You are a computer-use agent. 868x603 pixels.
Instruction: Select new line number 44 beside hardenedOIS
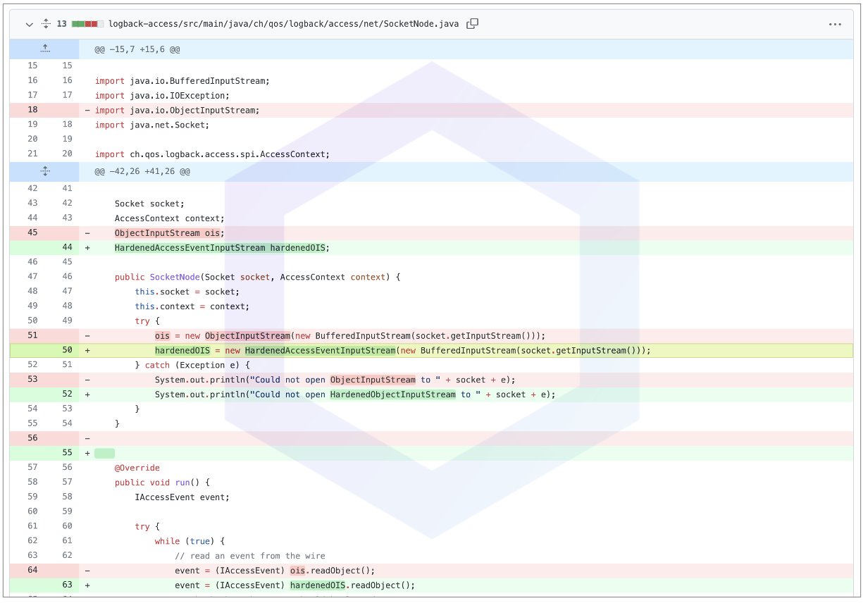click(66, 247)
